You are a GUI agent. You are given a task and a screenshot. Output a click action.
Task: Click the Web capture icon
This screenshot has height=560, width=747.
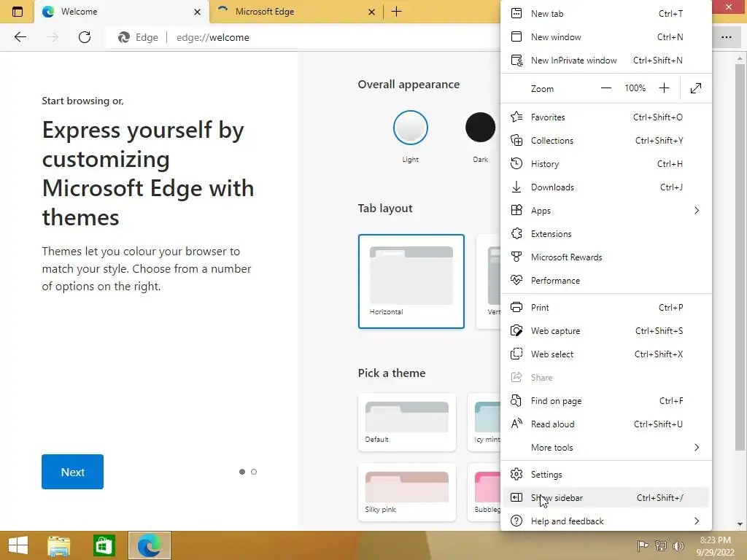(x=516, y=330)
